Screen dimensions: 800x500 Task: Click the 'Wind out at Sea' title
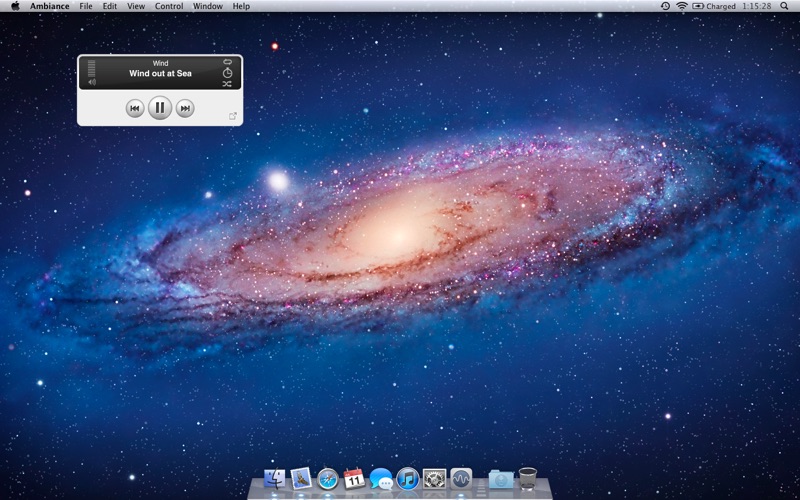[160, 73]
